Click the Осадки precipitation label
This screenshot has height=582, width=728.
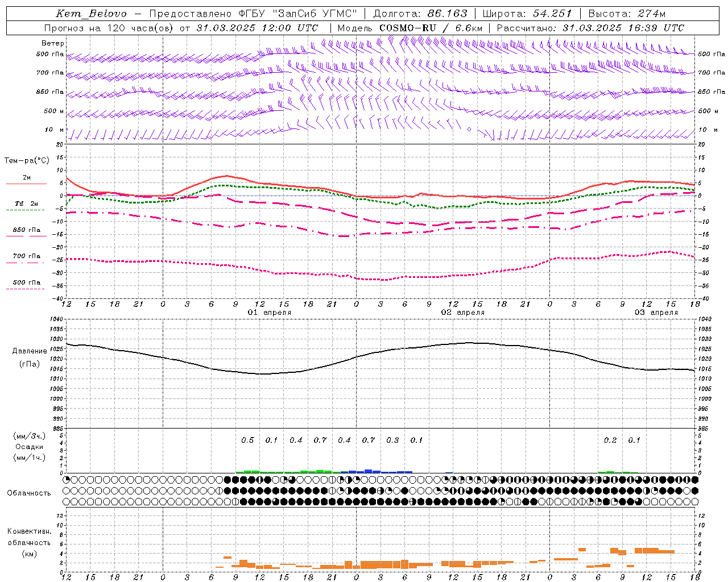tap(30, 447)
